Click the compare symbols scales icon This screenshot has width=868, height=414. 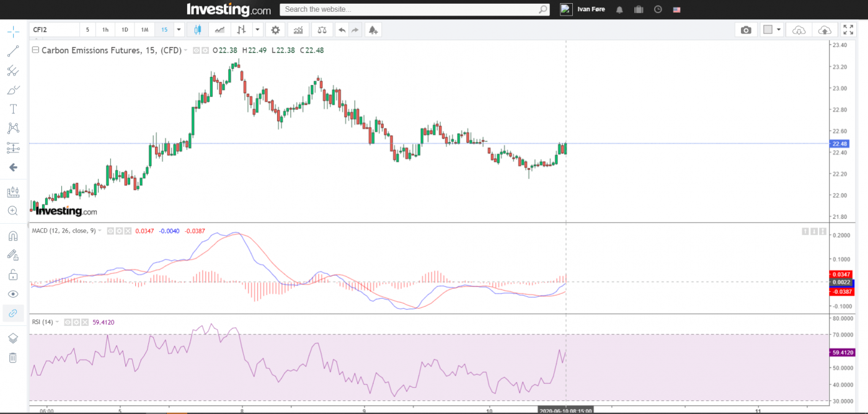[321, 30]
